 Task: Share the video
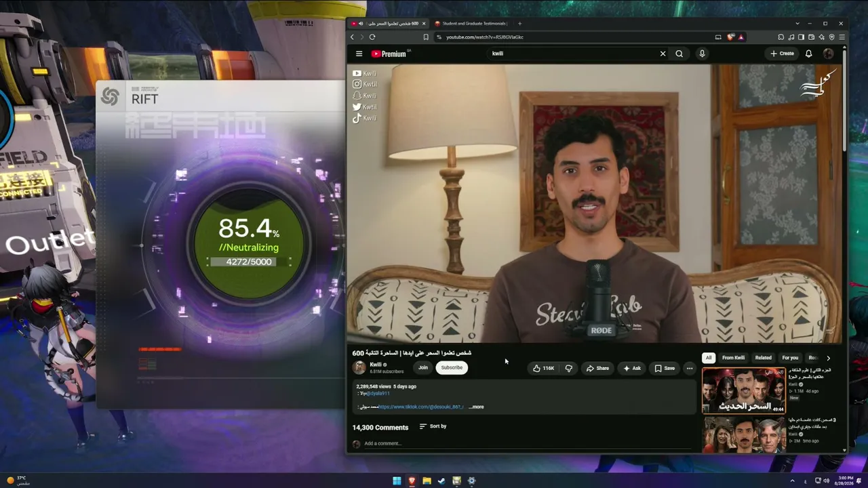click(597, 368)
